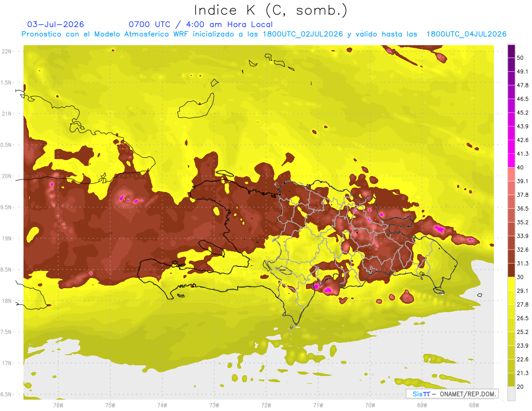The width and height of the screenshot is (532, 411).
Task: Click the '25.2' colorbar label
Action: 523,332
